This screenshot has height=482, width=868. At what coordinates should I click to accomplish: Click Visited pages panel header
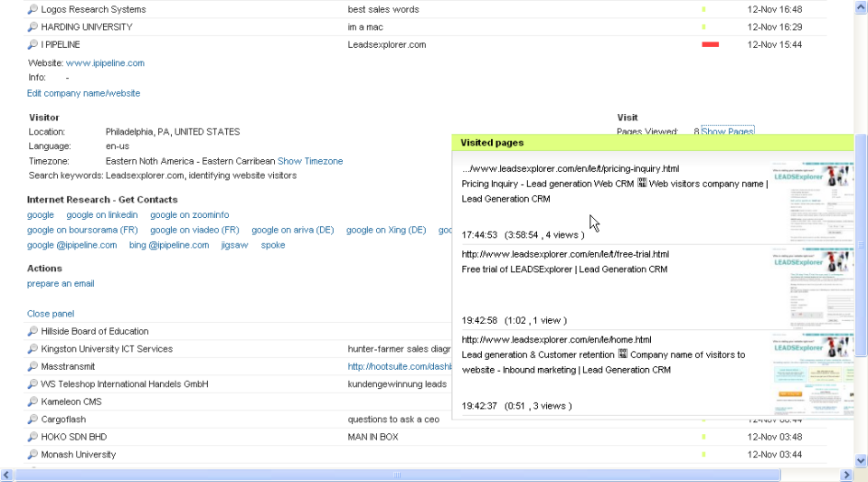pos(653,143)
